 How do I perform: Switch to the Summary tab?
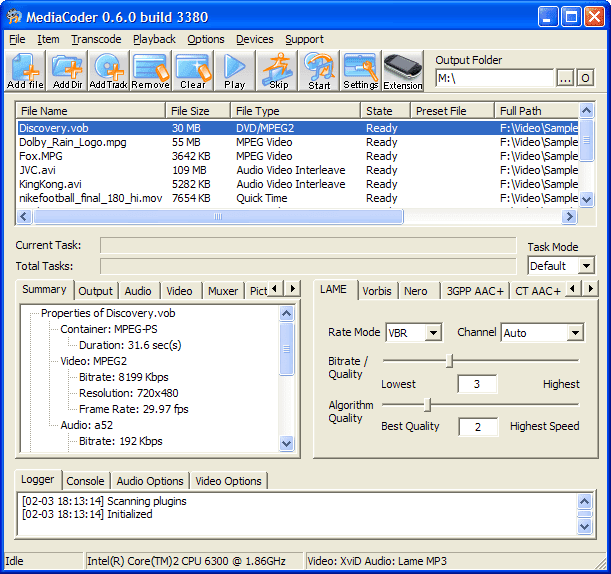pyautogui.click(x=44, y=290)
